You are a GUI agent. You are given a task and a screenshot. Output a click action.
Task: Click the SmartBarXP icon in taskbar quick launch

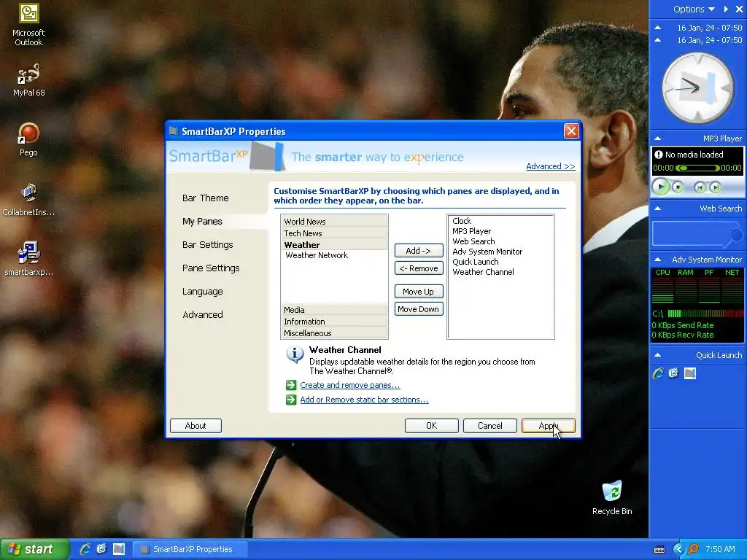click(x=119, y=549)
